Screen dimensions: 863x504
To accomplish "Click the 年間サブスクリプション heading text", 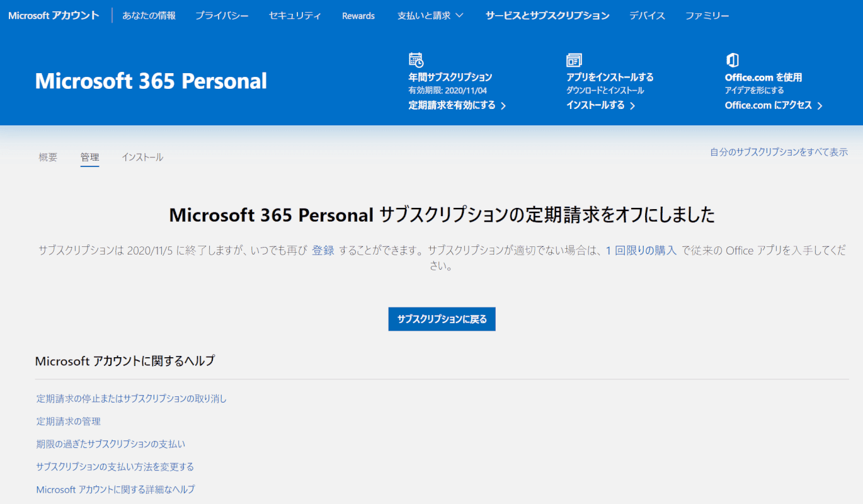I will click(x=450, y=77).
